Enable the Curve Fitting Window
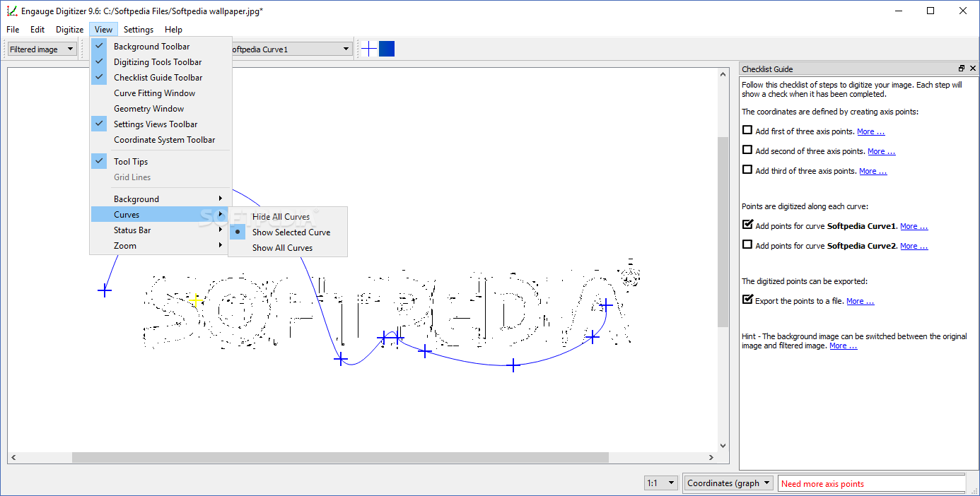 (161, 93)
